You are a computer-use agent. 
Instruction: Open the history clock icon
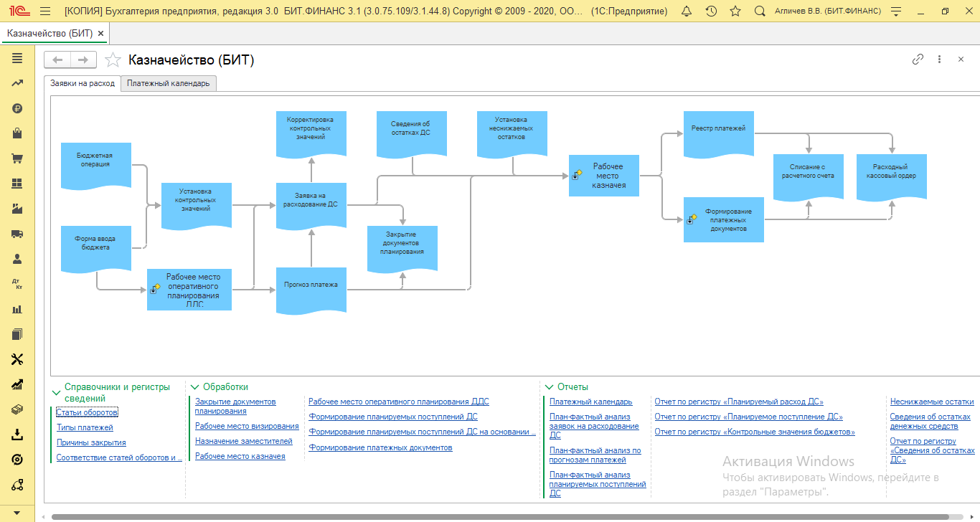click(x=711, y=11)
